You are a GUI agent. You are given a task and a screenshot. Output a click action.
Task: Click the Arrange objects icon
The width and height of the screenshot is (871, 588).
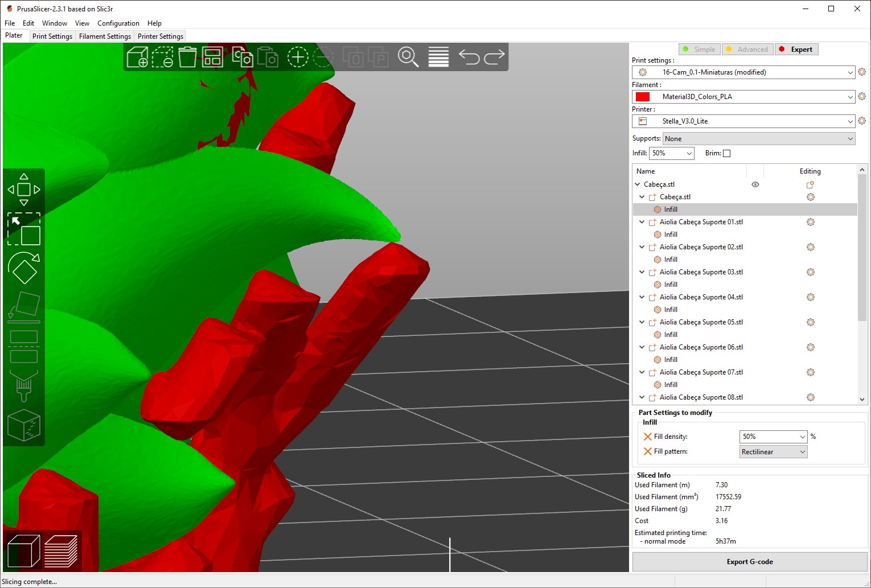[x=212, y=57]
